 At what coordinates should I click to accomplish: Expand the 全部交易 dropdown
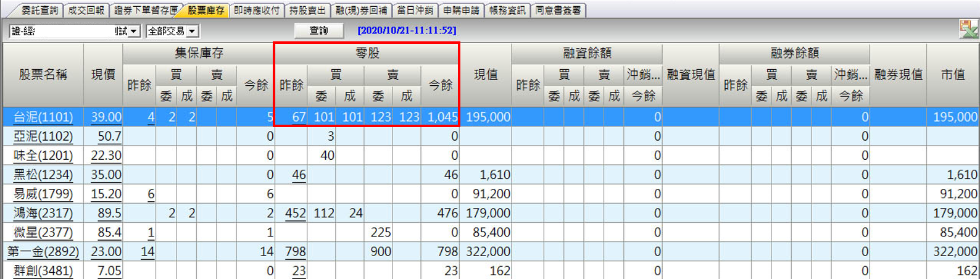[192, 31]
